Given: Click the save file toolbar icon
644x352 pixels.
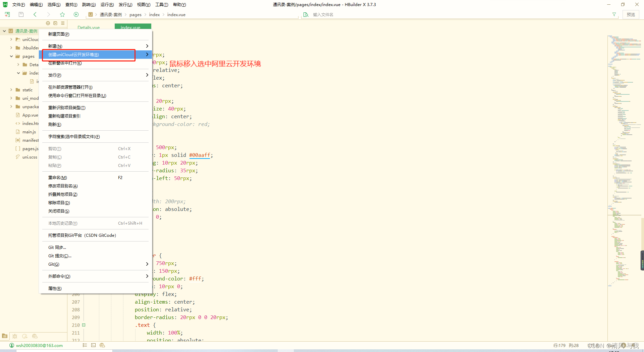Looking at the screenshot, I should pos(21,14).
